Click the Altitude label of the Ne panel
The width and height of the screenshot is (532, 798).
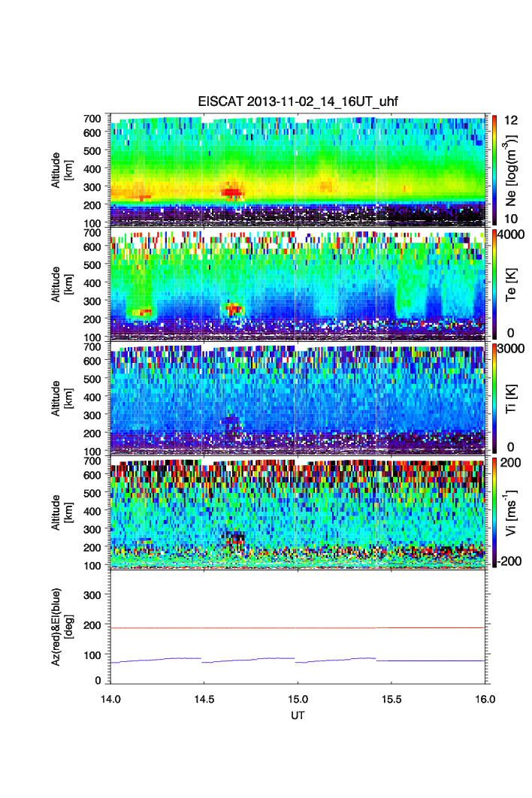(x=62, y=170)
